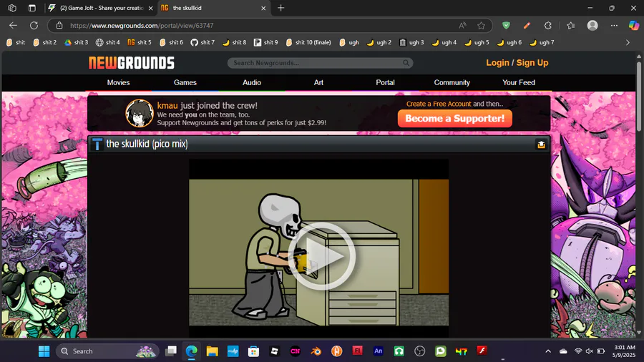Open the Windows Start menu

[x=44, y=351]
